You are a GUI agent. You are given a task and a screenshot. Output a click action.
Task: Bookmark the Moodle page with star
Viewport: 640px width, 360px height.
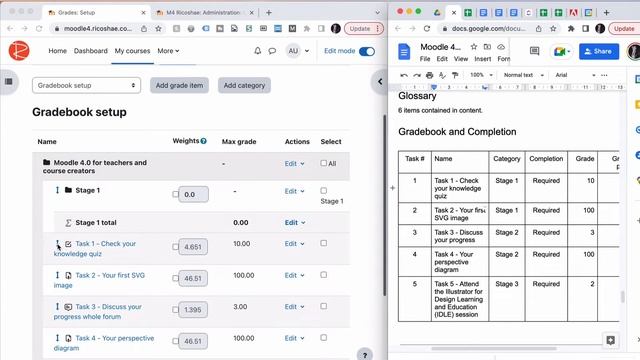[x=158, y=29]
